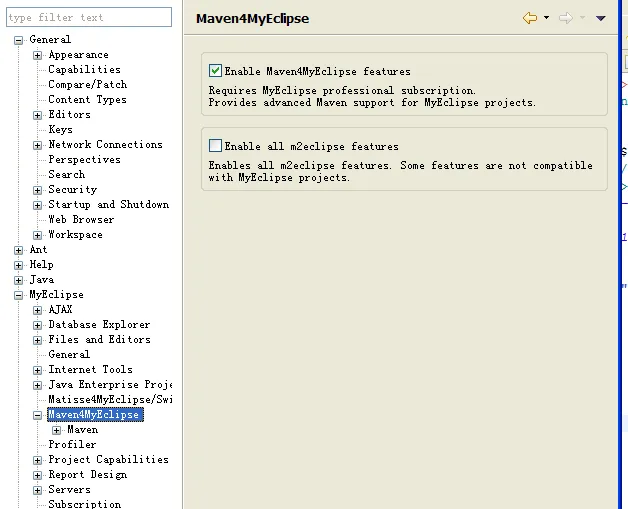The height and width of the screenshot is (509, 628).
Task: Expand the Report Design node
Action: coord(37,475)
